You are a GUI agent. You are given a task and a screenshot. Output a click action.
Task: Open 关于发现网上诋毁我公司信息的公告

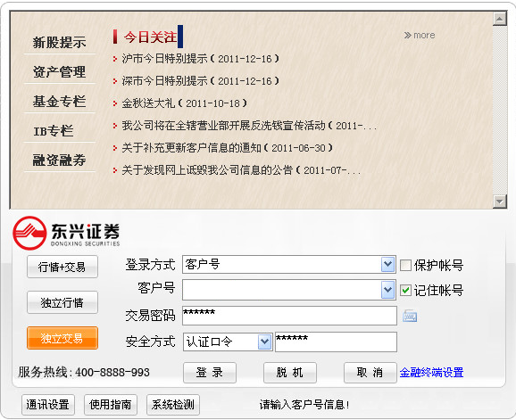(x=241, y=170)
